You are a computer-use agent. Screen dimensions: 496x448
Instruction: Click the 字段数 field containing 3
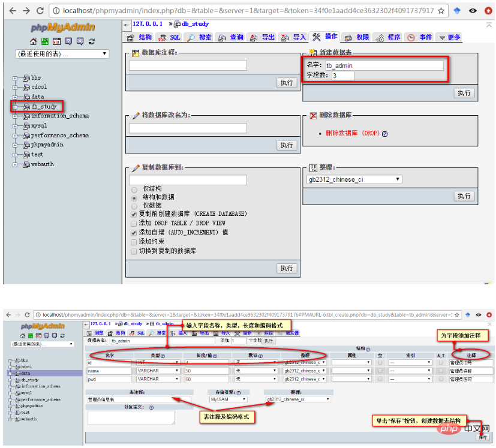(343, 76)
